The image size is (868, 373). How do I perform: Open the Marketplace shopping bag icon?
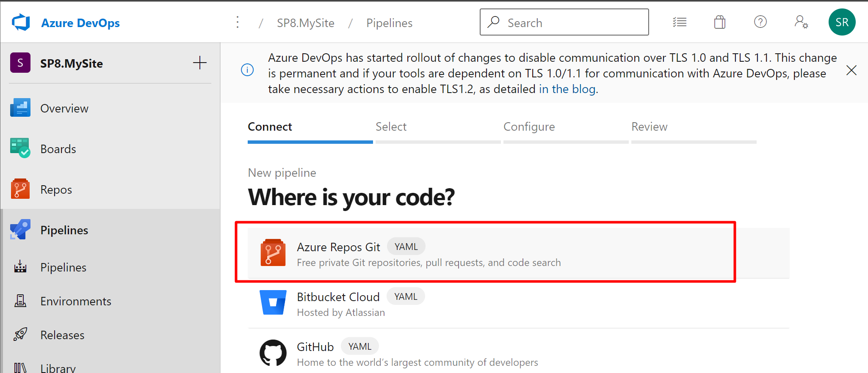pyautogui.click(x=720, y=22)
